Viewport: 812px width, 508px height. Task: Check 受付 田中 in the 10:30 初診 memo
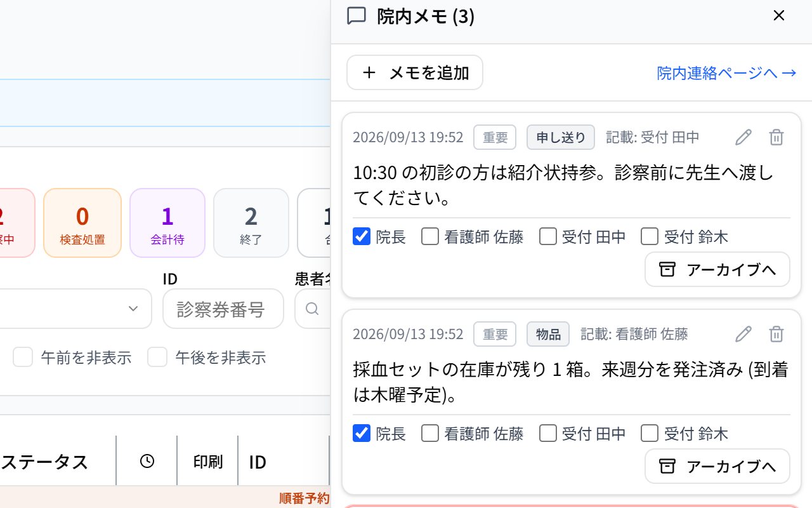coord(548,237)
